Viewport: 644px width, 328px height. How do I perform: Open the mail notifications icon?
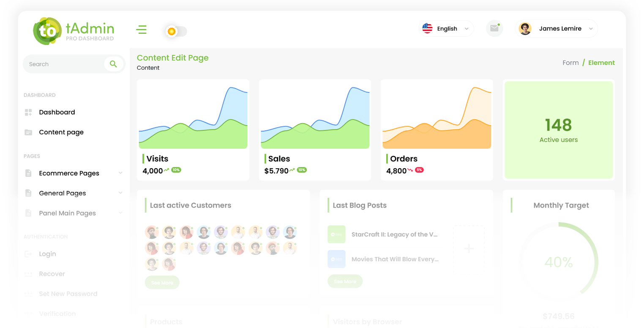coord(494,29)
